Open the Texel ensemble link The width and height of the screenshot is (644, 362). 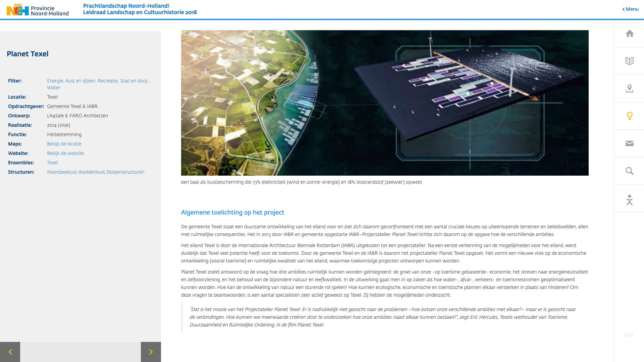[x=52, y=163]
